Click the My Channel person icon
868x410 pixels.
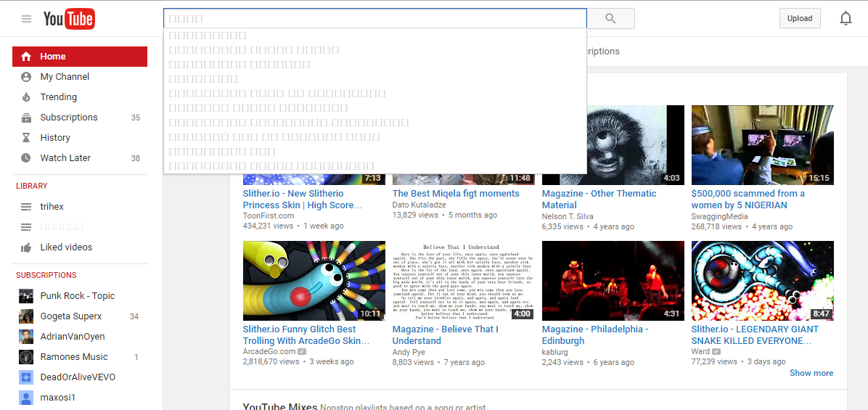coord(26,77)
